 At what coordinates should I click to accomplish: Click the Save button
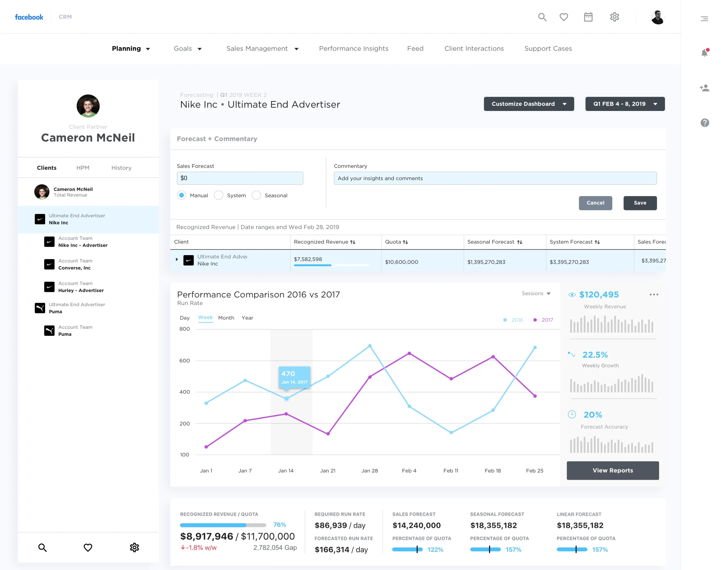(640, 203)
